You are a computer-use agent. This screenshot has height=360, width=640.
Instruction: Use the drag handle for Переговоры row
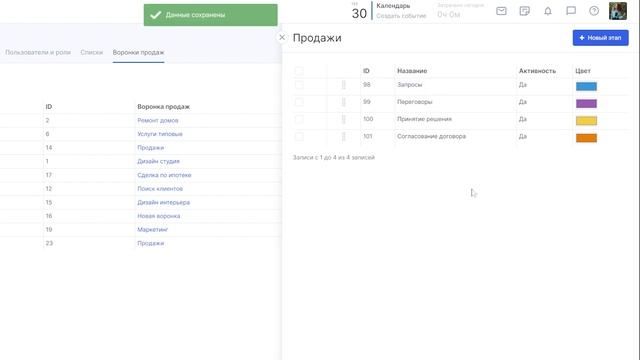[344, 102]
